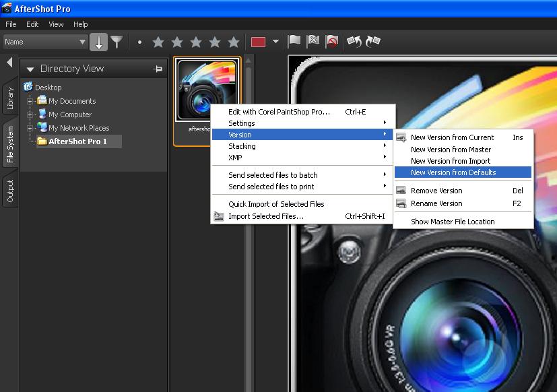
Task: Select the aftershot camera thumbnail
Action: 207,90
